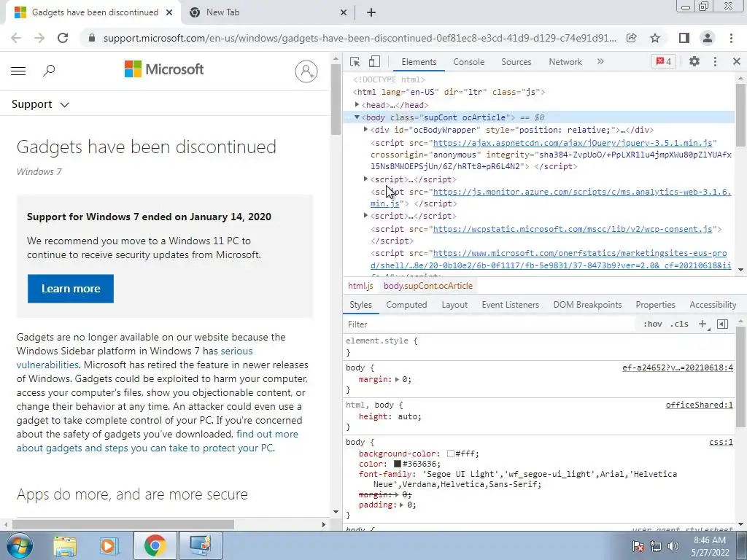Click the Chrome taskbar icon
The height and width of the screenshot is (560, 747).
[155, 545]
